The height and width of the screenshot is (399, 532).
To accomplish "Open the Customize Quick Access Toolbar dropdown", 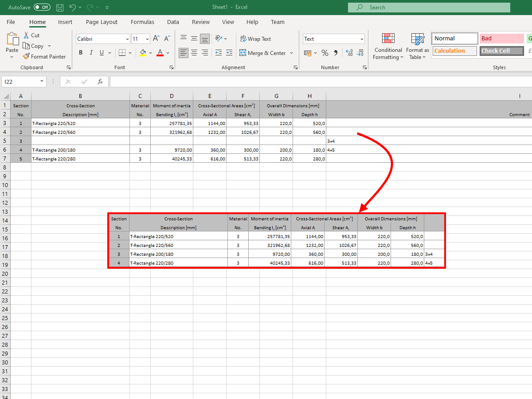I will [x=107, y=8].
